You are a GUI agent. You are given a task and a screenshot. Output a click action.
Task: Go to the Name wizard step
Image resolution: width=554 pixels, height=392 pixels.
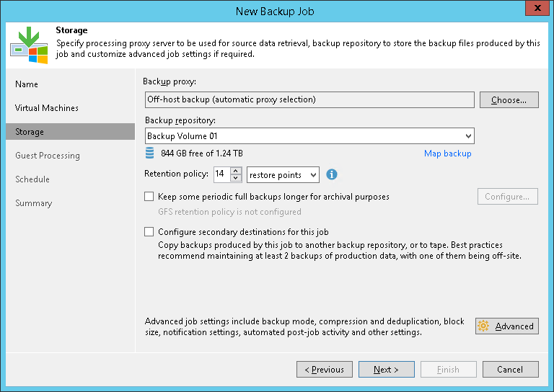coord(27,84)
